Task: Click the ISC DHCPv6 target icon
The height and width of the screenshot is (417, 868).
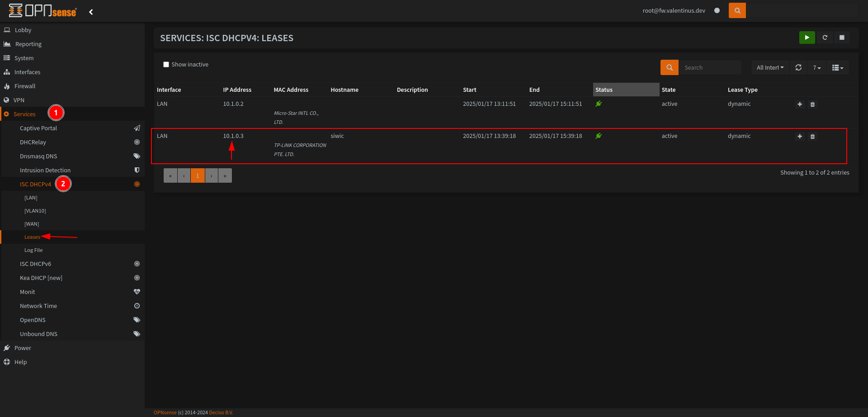Action: point(137,264)
